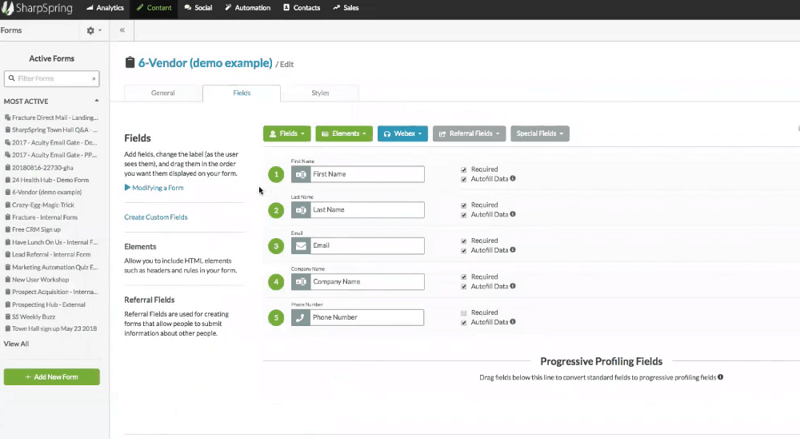Click the green number 1 field badge
The image size is (800, 439).
point(276,175)
